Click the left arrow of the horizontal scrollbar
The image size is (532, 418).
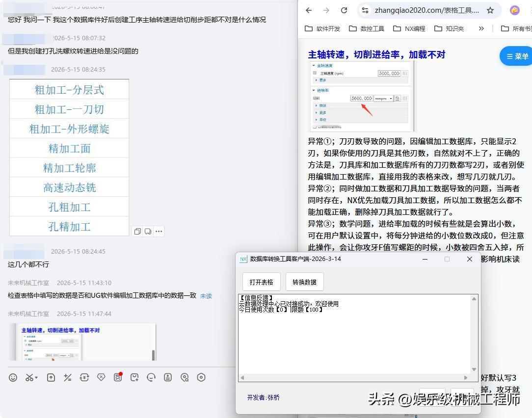242,378
